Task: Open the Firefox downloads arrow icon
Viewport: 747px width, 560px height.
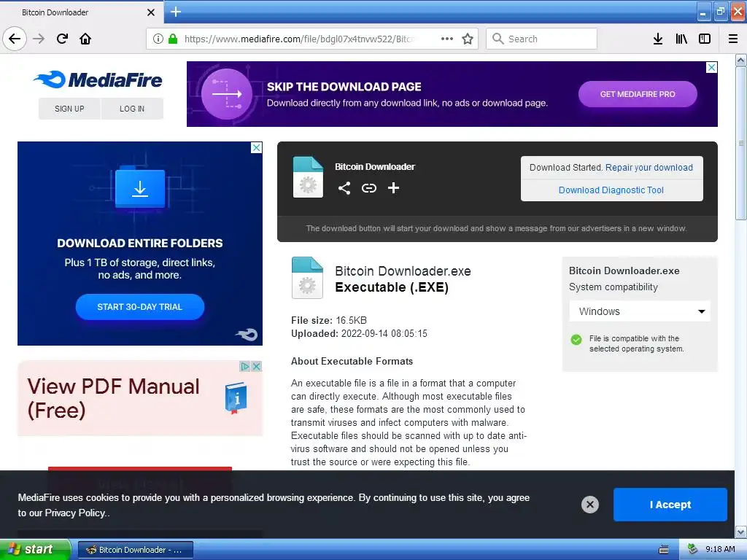Action: 658,39
